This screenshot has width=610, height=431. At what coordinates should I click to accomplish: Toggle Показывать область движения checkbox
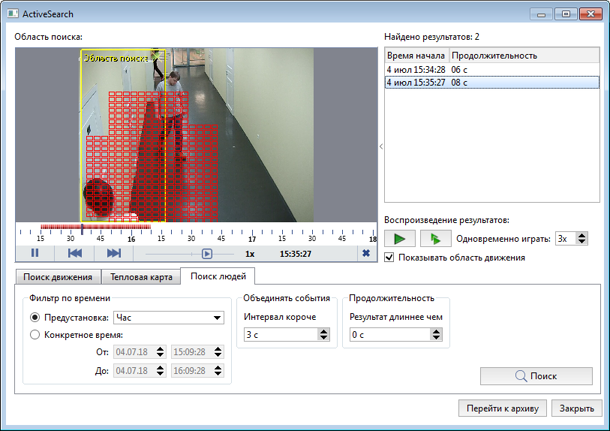(390, 257)
